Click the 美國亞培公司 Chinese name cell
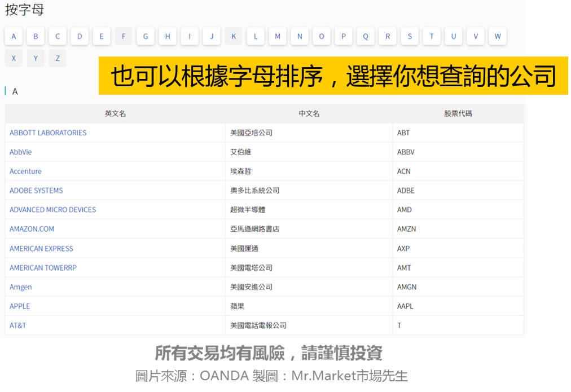The image size is (571, 392). [x=309, y=133]
